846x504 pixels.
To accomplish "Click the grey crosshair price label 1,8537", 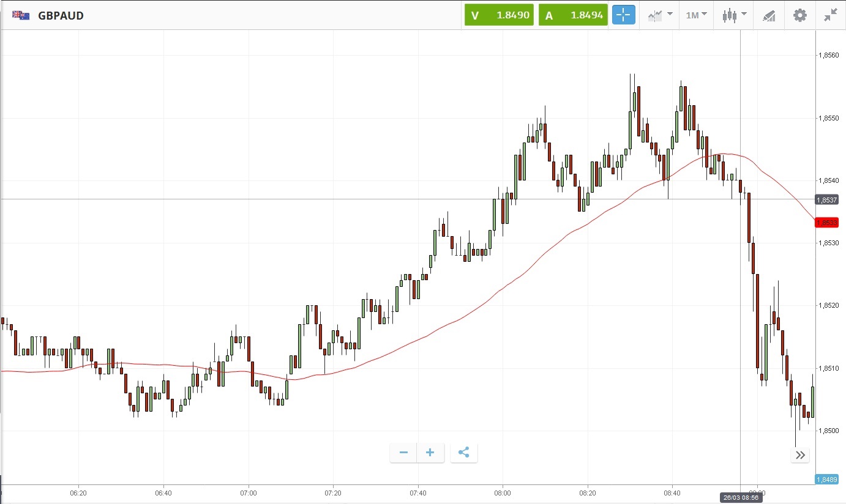I will click(826, 199).
